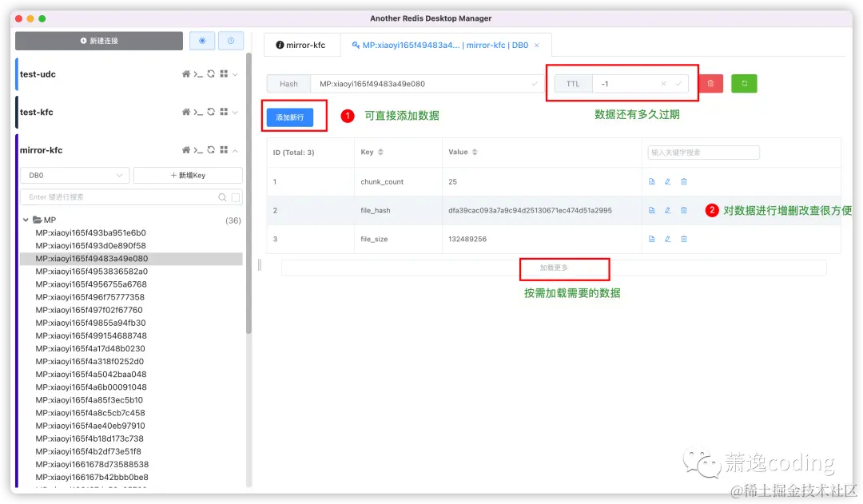This screenshot has width=863, height=504.
Task: Click the 新增Key button
Action: 188,175
